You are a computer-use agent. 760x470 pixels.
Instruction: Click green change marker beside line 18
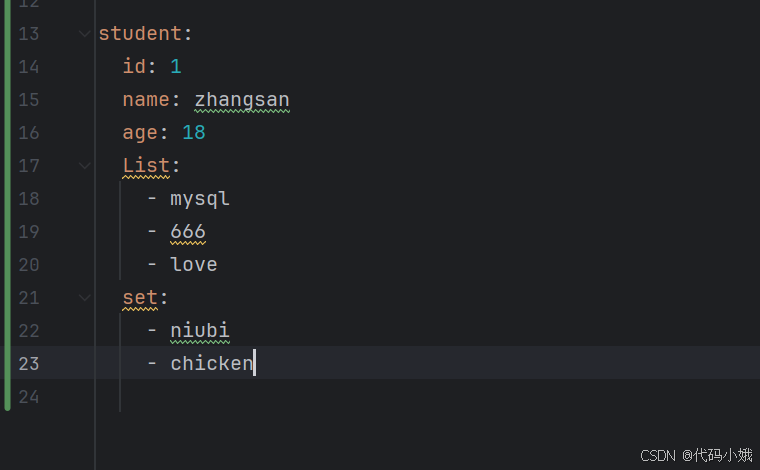coord(7,199)
